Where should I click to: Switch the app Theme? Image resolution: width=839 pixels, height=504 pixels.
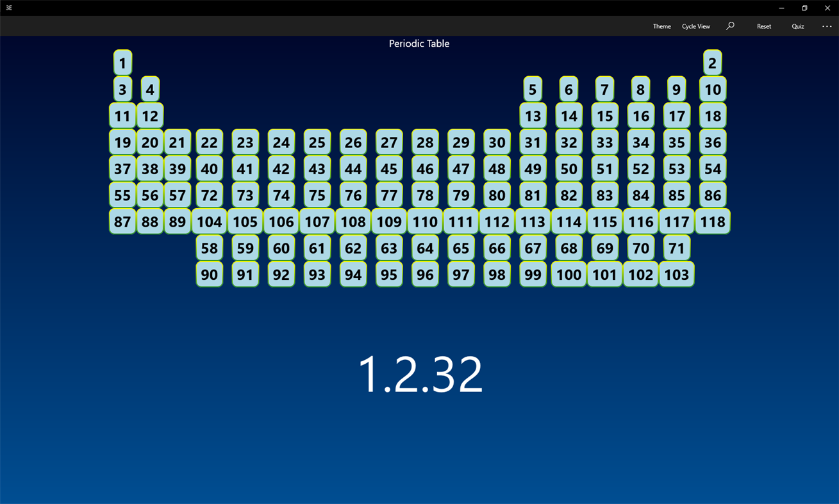pos(661,26)
